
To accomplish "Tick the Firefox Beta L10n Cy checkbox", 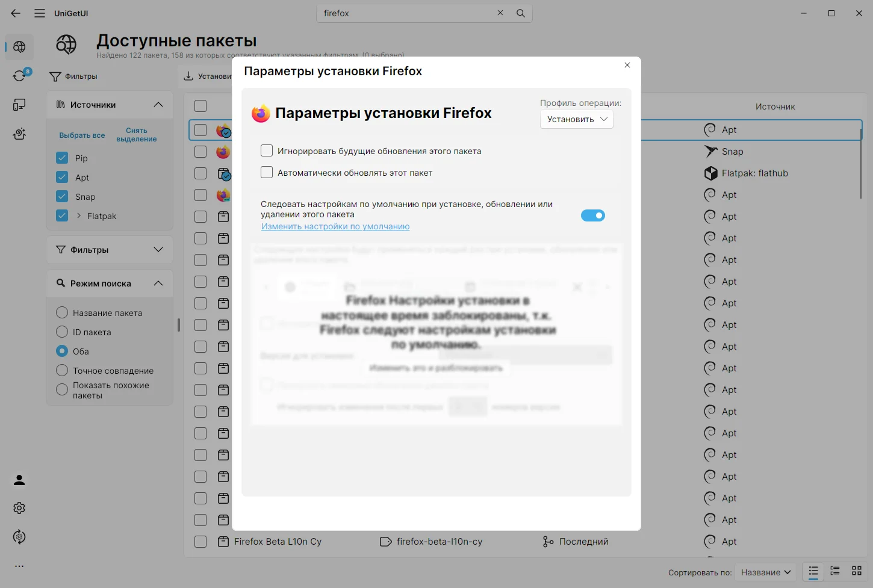I will pos(200,542).
